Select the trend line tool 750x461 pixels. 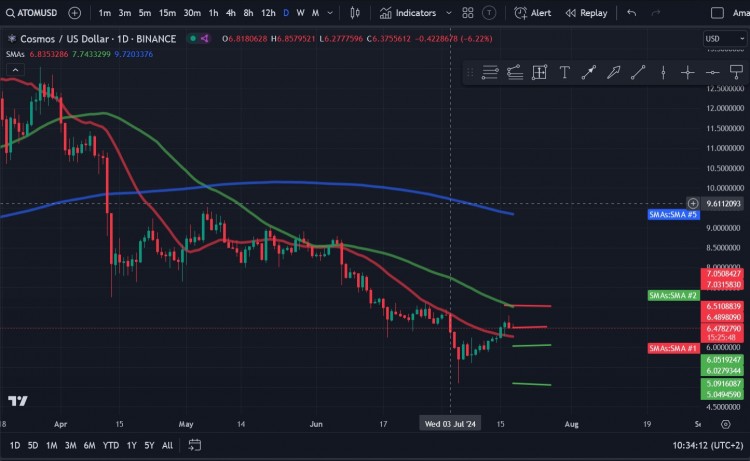(x=638, y=72)
